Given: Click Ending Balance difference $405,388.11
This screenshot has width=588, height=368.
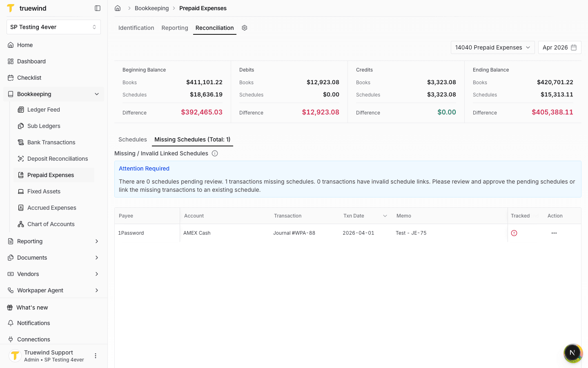Looking at the screenshot, I should click(552, 112).
